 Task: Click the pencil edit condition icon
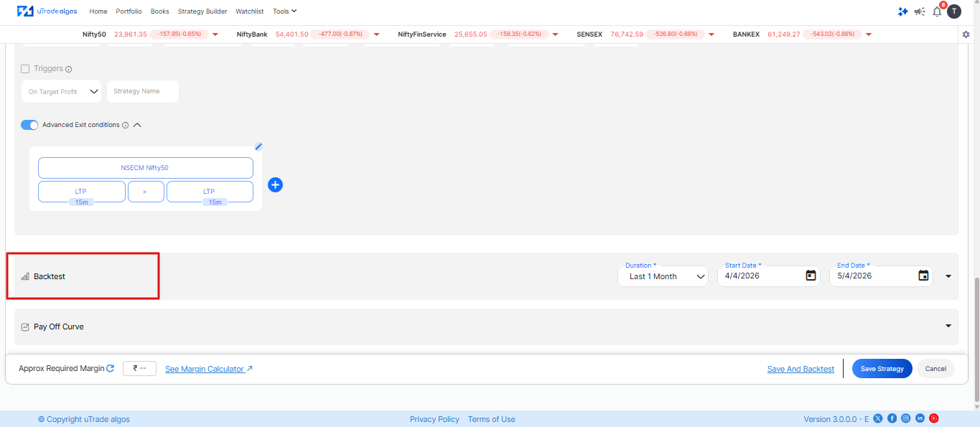[258, 146]
